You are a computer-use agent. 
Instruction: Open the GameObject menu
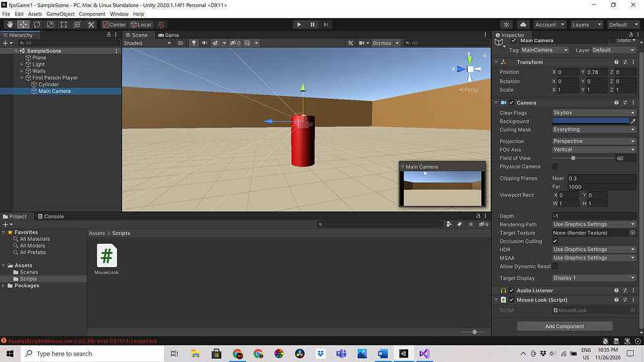[x=60, y=13]
